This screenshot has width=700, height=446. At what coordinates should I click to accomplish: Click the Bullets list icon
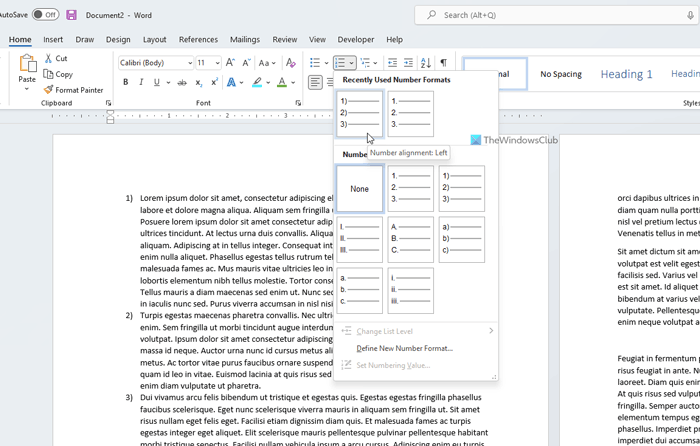click(x=315, y=63)
